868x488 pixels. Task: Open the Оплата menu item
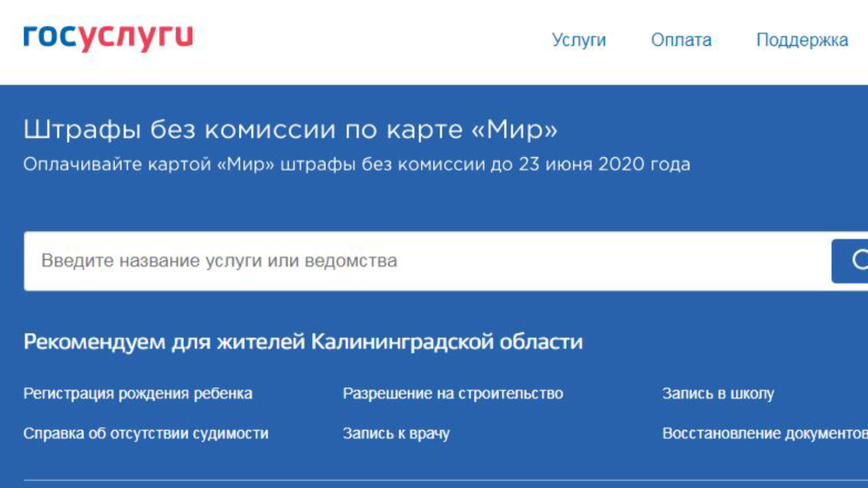click(x=681, y=40)
